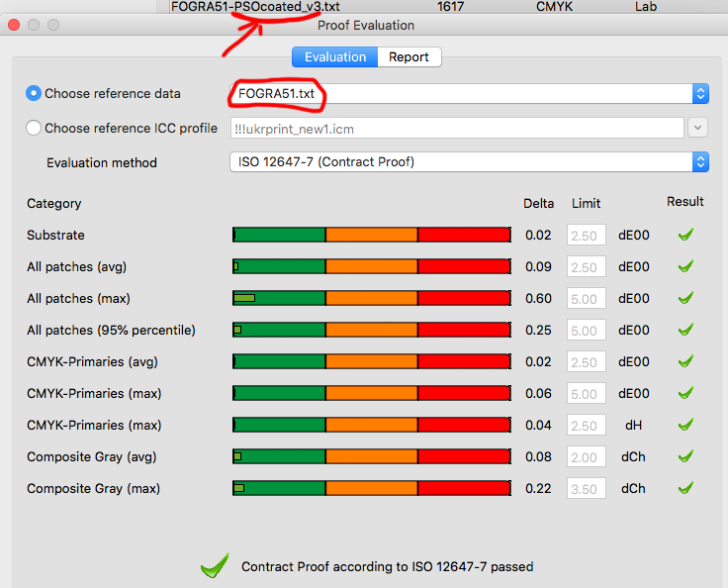Click the All patches (avg) delta bar
Viewport: 728px width, 588px height.
[372, 266]
